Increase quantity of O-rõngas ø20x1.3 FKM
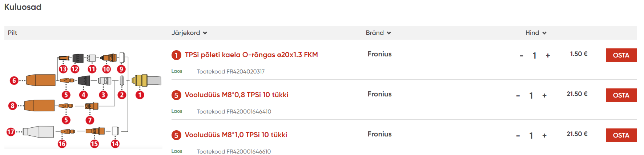 pyautogui.click(x=548, y=55)
